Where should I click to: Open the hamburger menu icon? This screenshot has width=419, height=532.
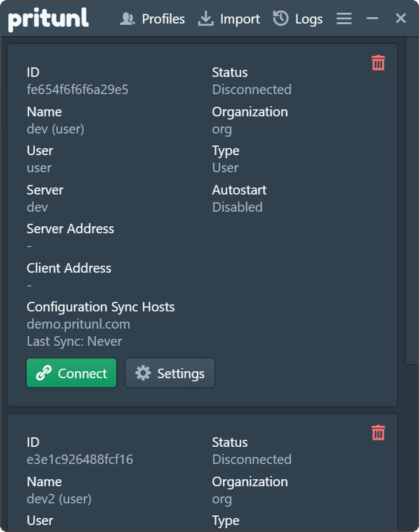pyautogui.click(x=343, y=18)
